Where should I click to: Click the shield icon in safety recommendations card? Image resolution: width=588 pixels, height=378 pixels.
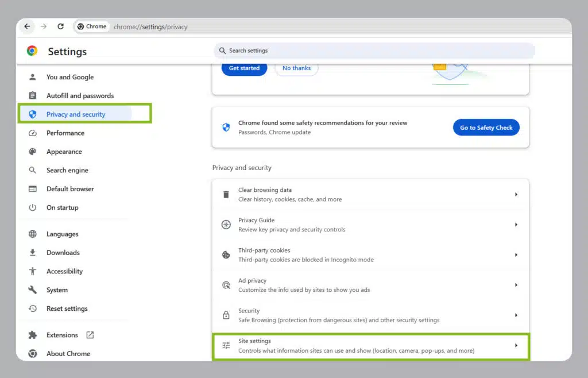pos(226,128)
